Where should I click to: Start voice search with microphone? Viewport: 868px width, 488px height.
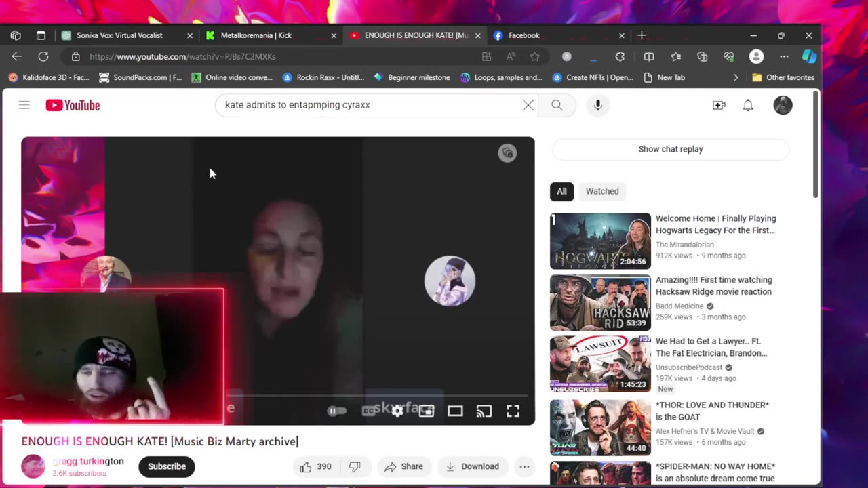(x=597, y=105)
